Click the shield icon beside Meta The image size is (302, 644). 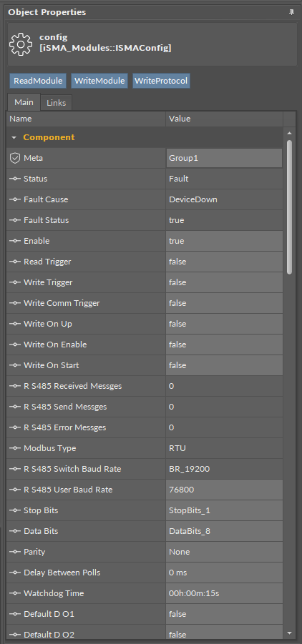click(x=15, y=158)
